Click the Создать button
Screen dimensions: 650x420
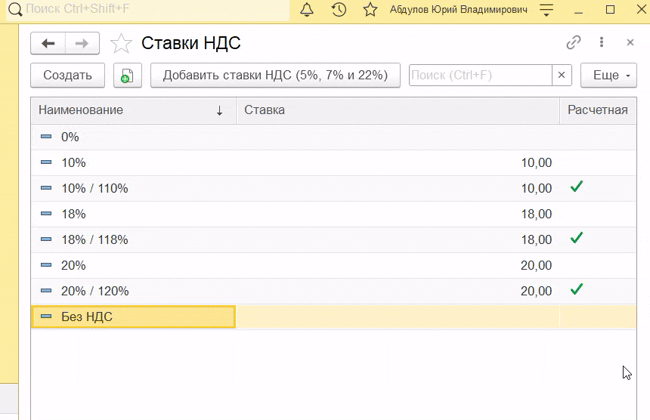tap(68, 75)
